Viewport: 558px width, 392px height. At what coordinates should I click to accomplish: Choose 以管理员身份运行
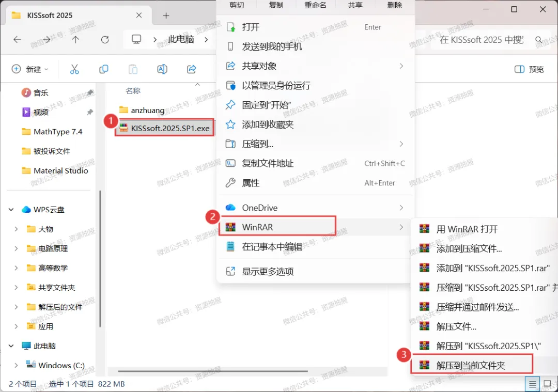(315, 85)
